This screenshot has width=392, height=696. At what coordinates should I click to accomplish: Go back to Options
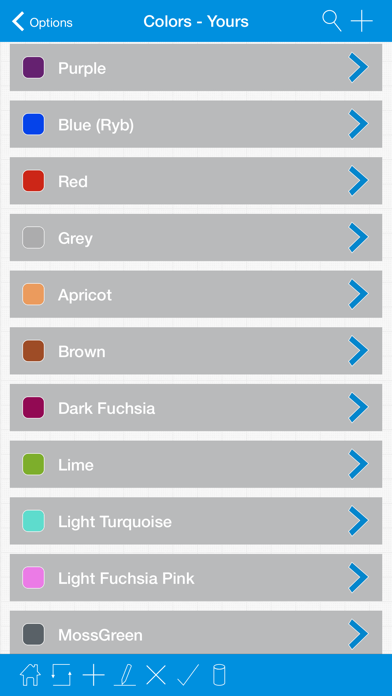coord(42,22)
